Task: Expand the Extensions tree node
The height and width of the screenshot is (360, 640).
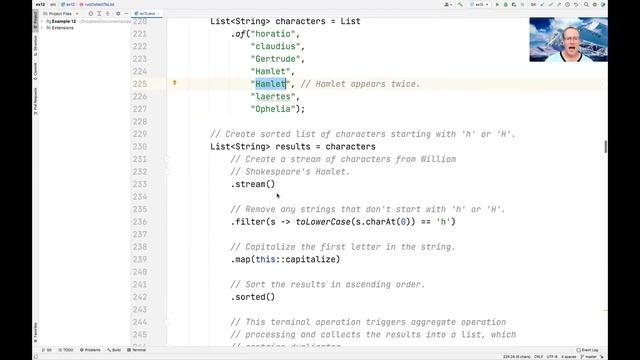Action: click(x=42, y=28)
